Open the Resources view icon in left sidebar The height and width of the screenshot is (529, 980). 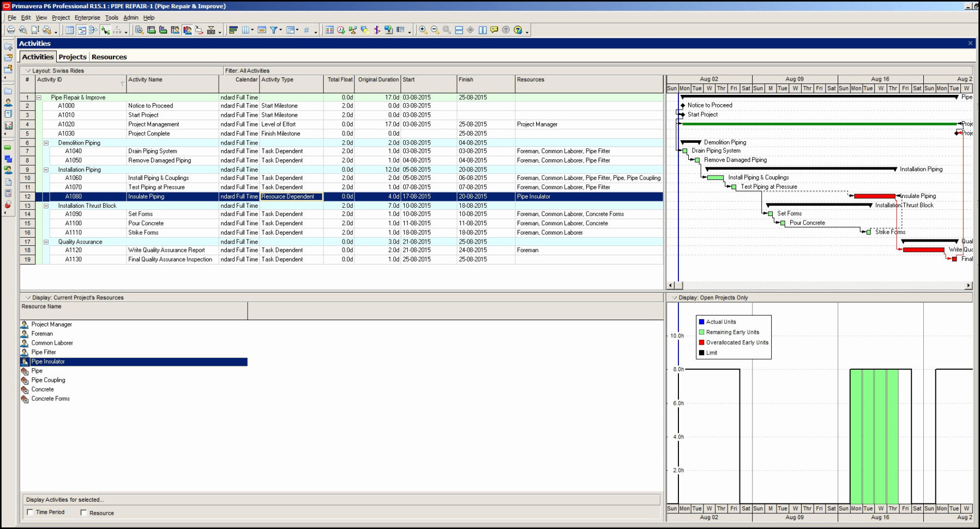pyautogui.click(x=7, y=103)
